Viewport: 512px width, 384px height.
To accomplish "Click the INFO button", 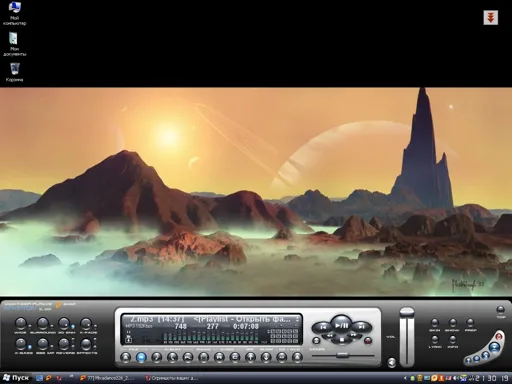I will [x=452, y=339].
